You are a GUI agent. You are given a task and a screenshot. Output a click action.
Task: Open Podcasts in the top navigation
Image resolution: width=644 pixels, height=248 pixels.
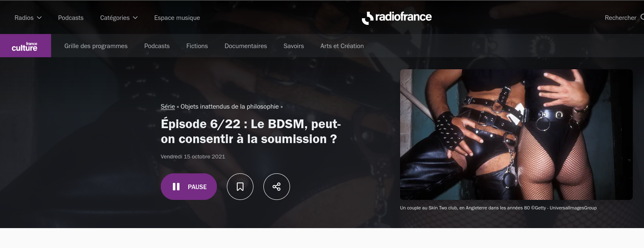[x=71, y=18]
